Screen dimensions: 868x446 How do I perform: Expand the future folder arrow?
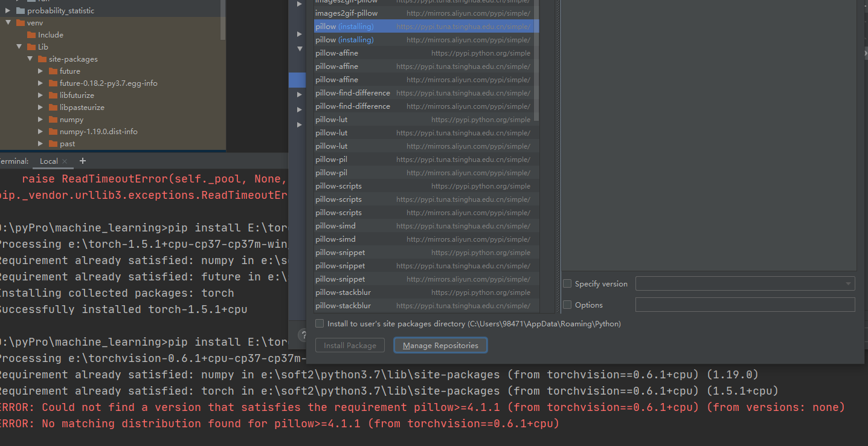coord(40,71)
